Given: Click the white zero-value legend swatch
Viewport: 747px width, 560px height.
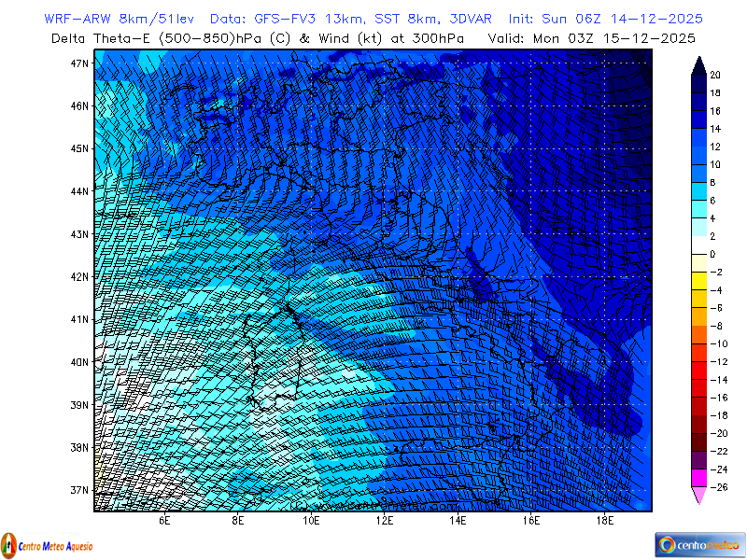Looking at the screenshot, I should tap(698, 254).
